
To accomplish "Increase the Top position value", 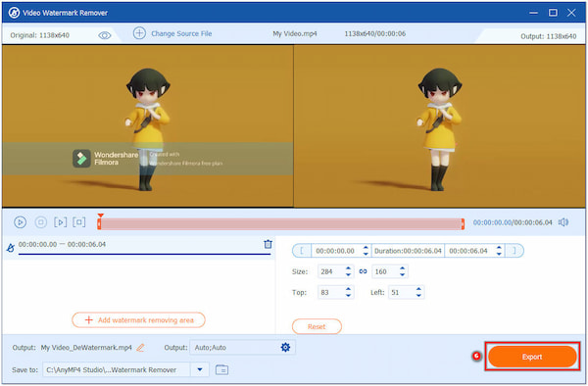I will (348, 289).
